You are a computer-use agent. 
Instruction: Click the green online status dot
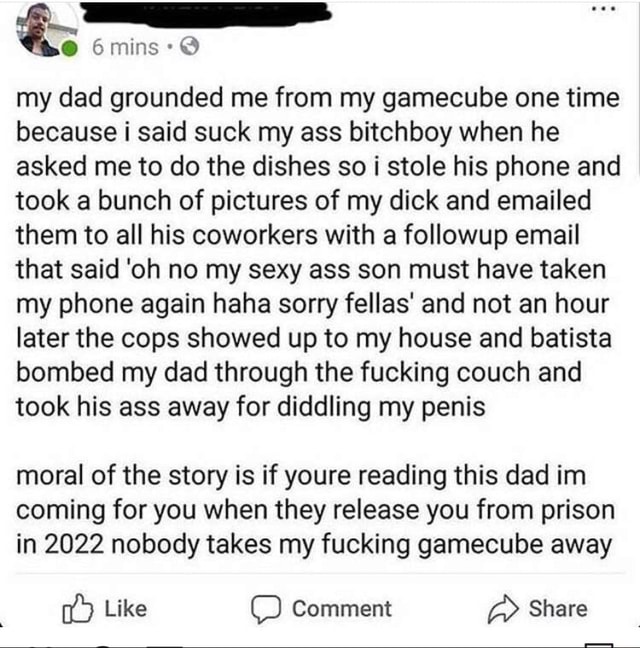pyautogui.click(x=69, y=49)
